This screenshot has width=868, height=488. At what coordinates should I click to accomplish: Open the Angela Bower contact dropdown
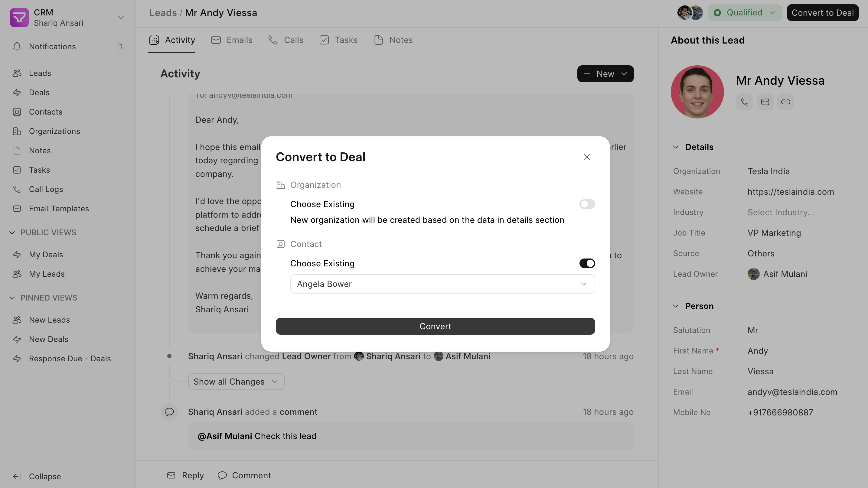[442, 284]
